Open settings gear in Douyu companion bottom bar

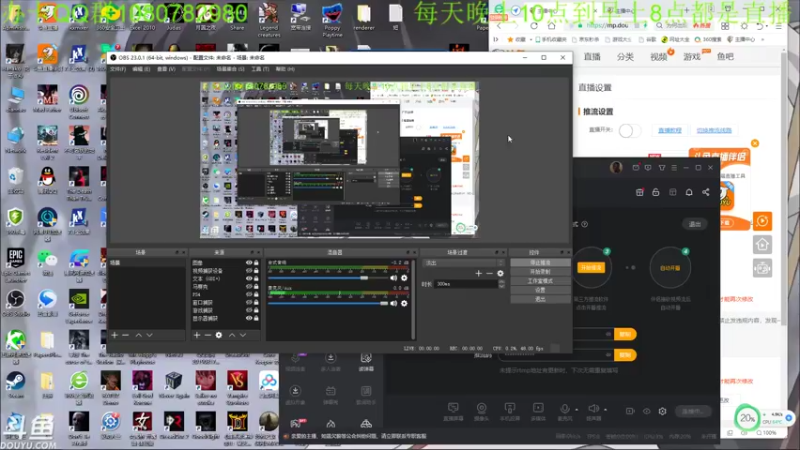(x=662, y=411)
